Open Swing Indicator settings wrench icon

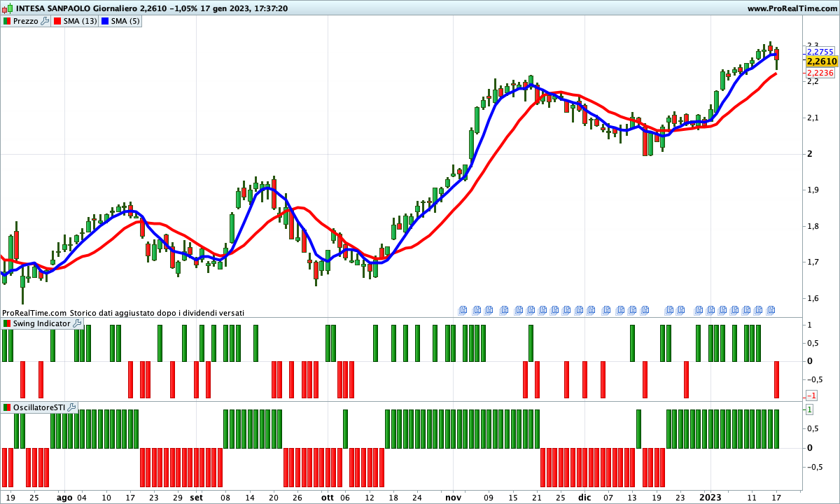coord(77,323)
